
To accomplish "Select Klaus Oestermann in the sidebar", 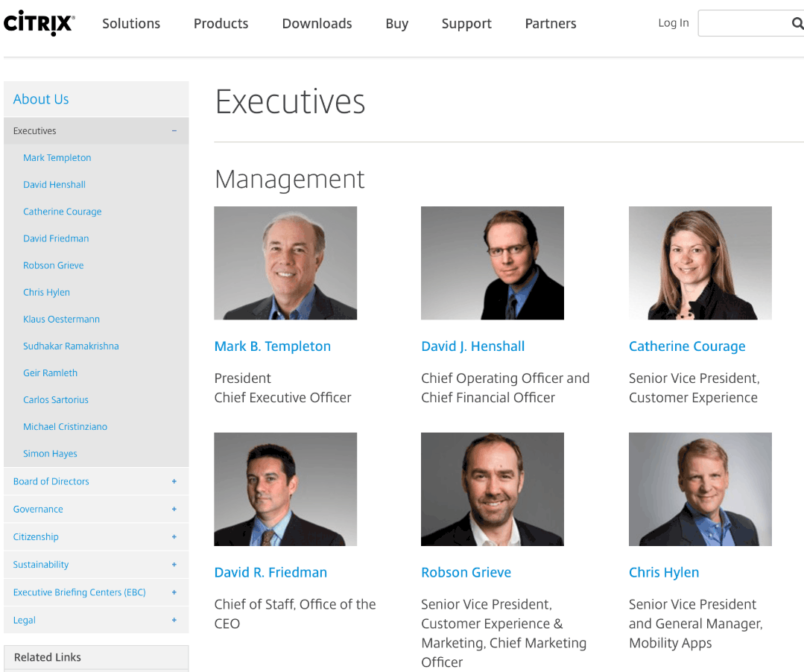I will 61,319.
